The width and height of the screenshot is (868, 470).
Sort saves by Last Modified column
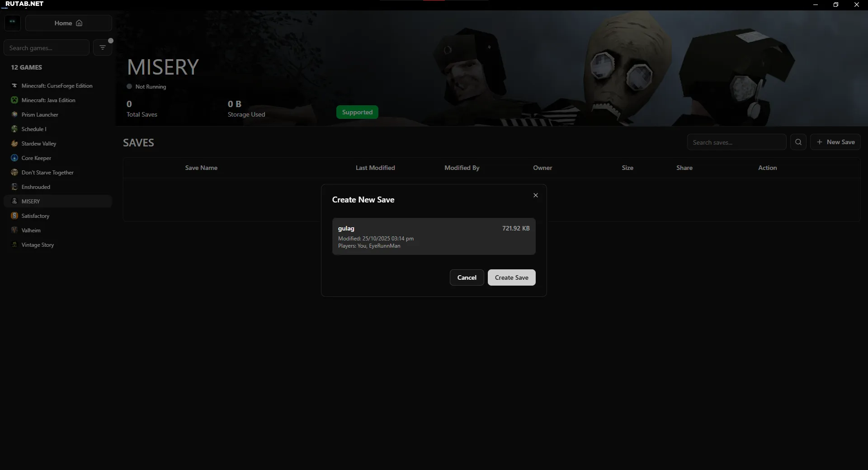[375, 168]
